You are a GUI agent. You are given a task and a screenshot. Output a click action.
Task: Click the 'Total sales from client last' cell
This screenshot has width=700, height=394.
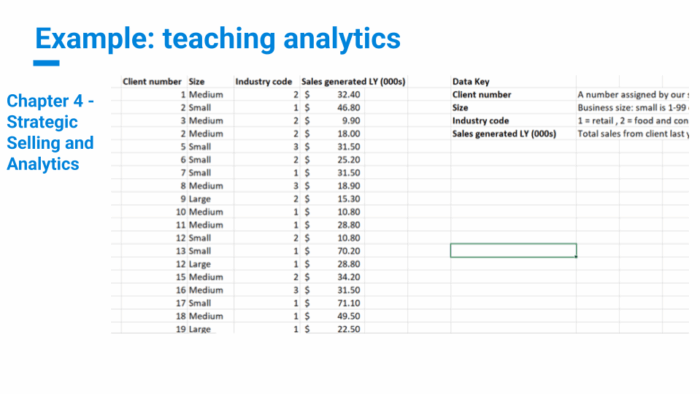pyautogui.click(x=633, y=134)
